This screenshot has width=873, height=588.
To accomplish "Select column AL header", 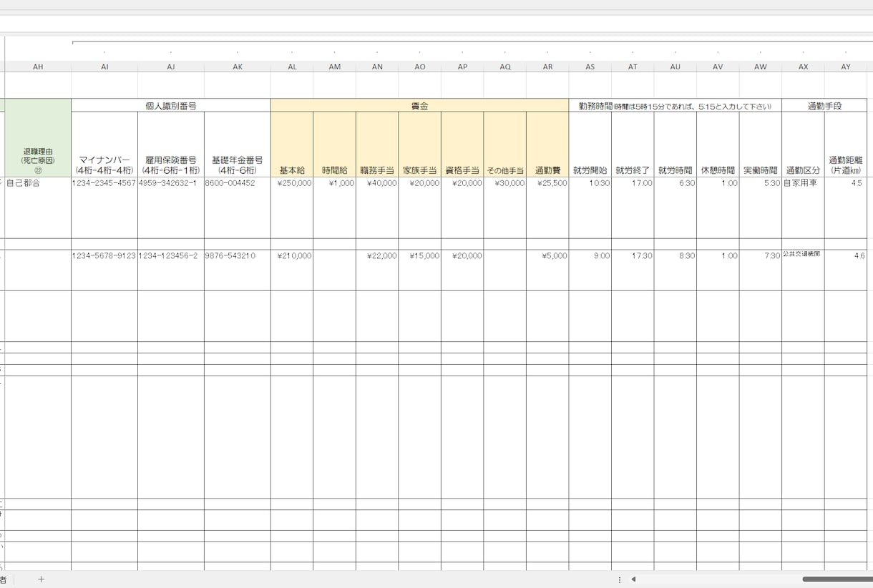I will pos(292,67).
